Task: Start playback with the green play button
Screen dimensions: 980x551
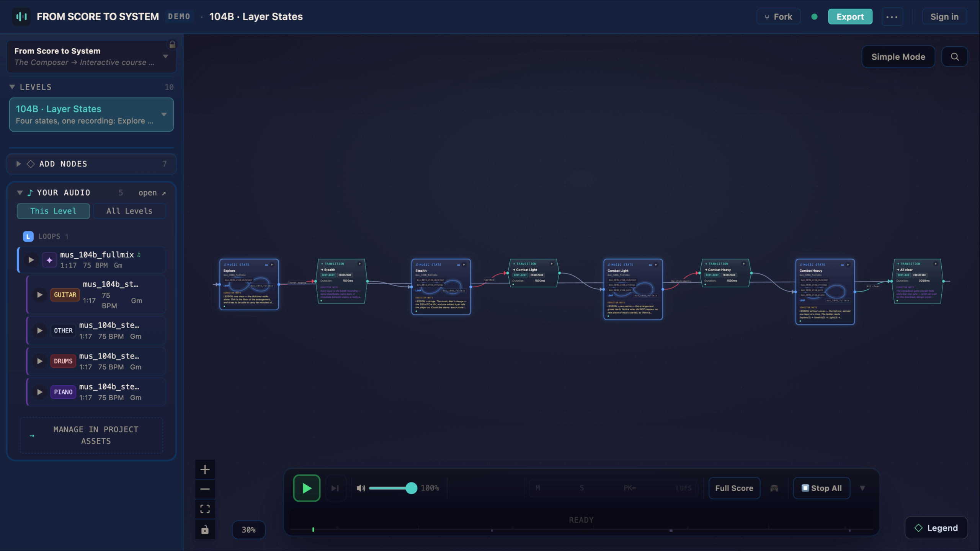Action: pyautogui.click(x=307, y=488)
